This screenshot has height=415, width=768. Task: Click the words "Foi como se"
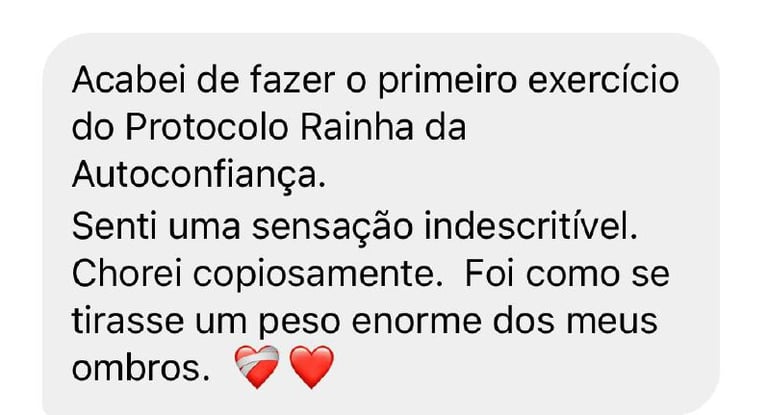[567, 274]
